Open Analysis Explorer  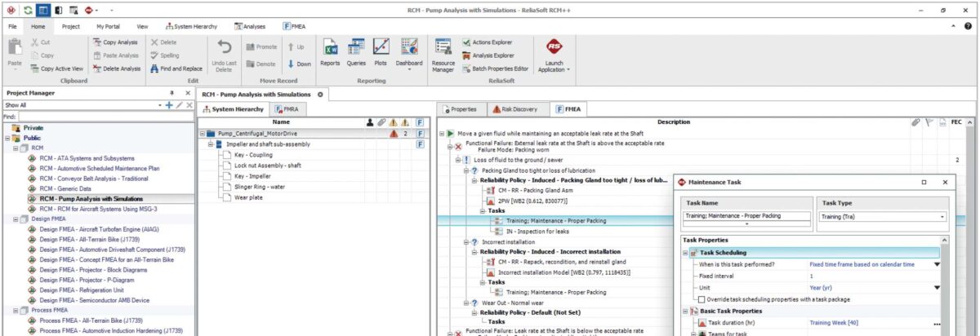tap(488, 55)
